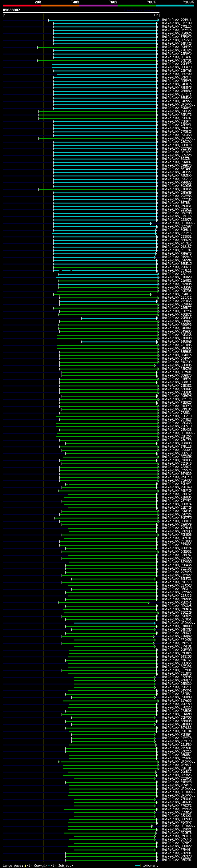
Task: Select the UniRef100_Q04XL5 label
Action: click(x=177, y=356)
